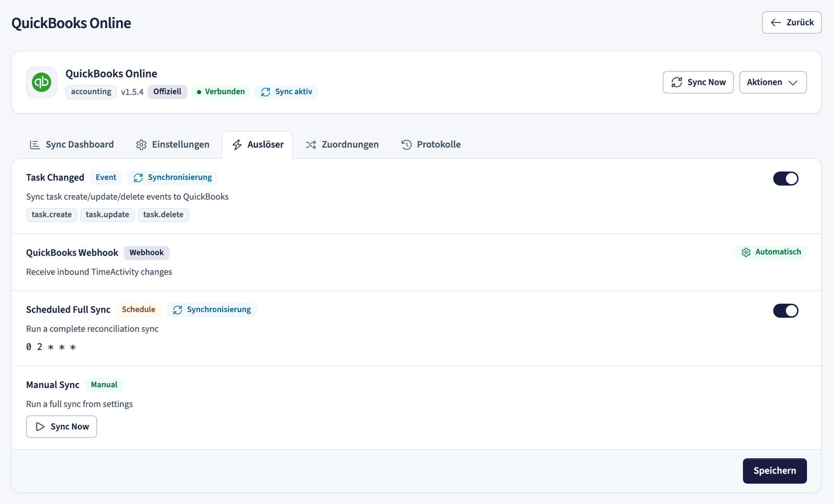833x504 pixels.
Task: Select the Zuordnungen tab
Action: pyautogui.click(x=342, y=145)
